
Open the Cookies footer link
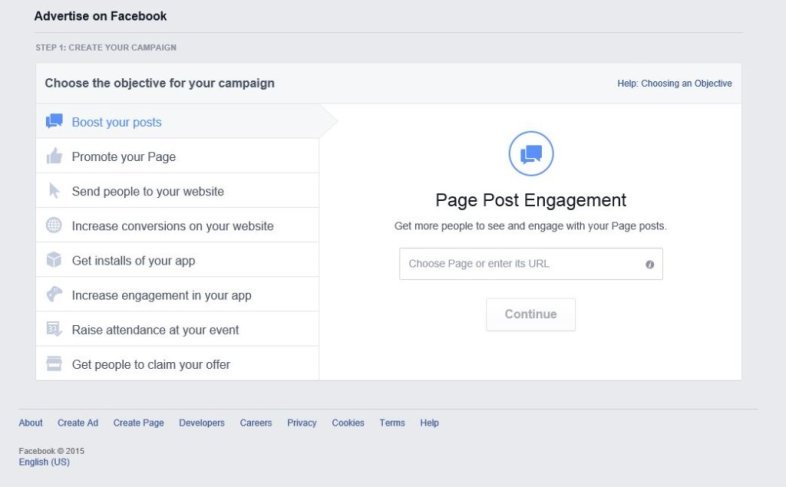(348, 422)
